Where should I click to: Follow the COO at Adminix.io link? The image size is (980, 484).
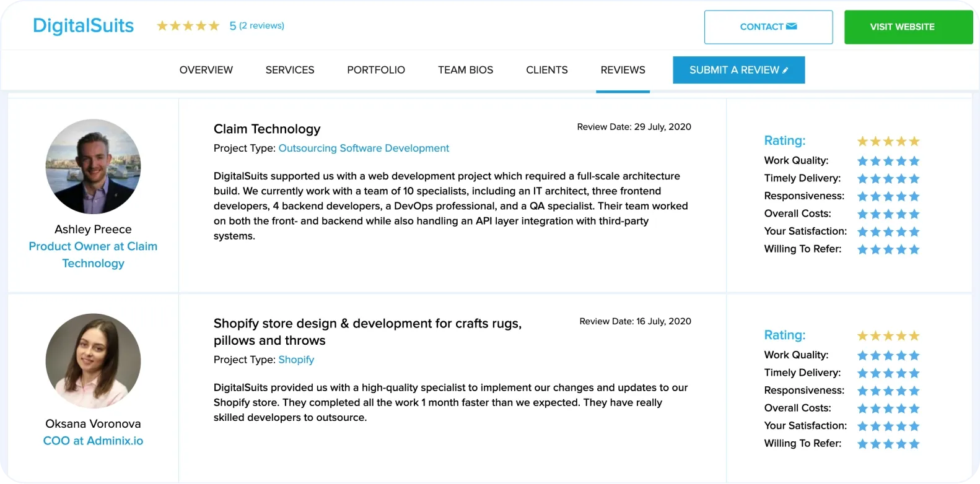coord(93,441)
